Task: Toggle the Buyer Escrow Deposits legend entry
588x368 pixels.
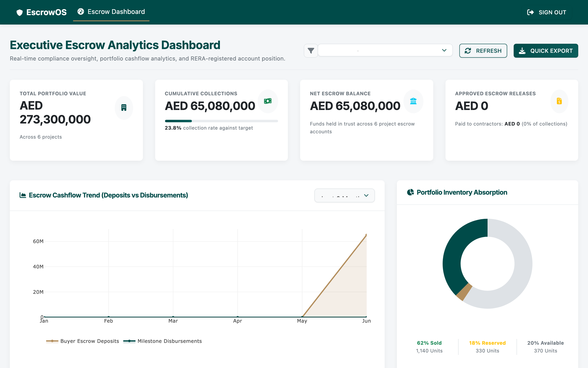Action: click(x=83, y=341)
